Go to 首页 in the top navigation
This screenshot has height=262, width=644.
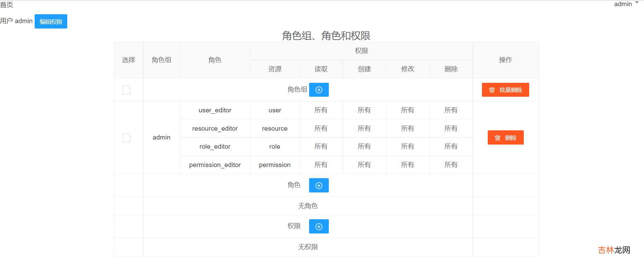coord(6,5)
